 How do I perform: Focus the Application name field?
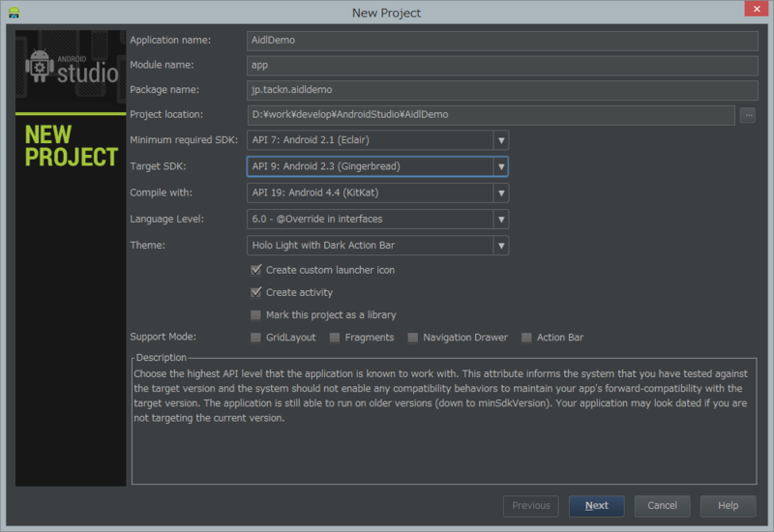point(502,41)
